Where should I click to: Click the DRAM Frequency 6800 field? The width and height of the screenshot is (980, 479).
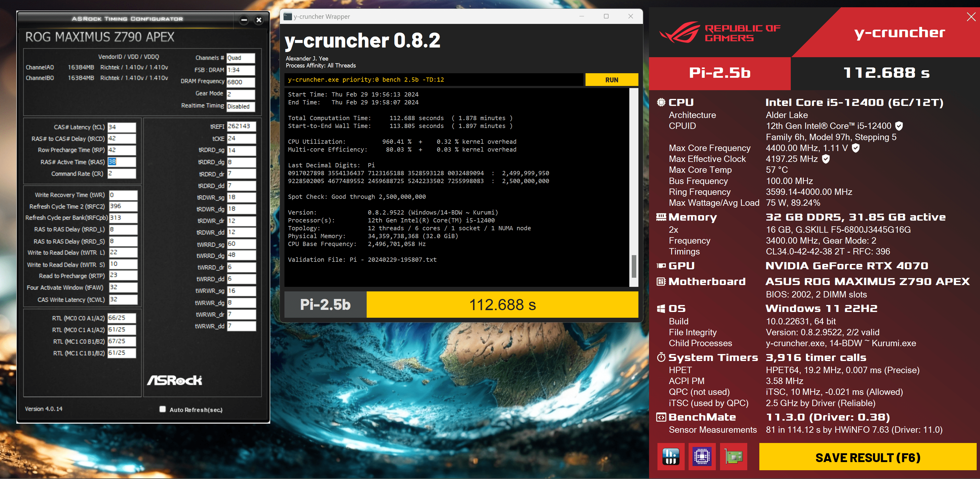pyautogui.click(x=240, y=82)
